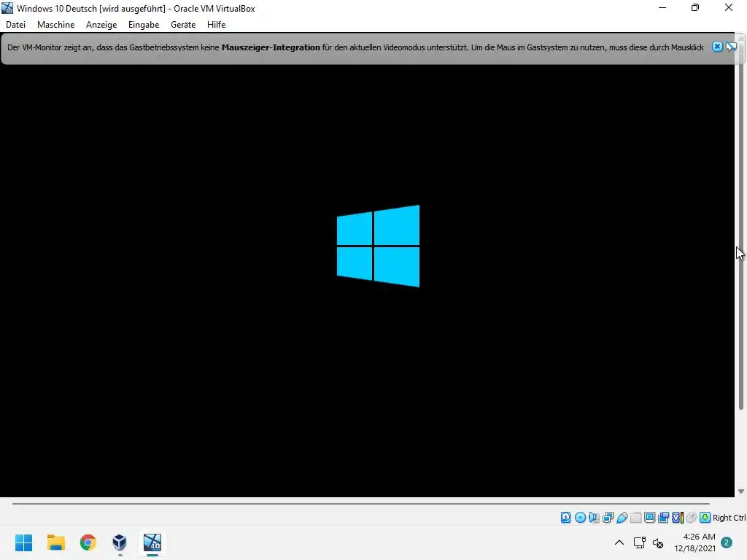Click the mouse integration status icon
Screen dimensions: 747x560
(x=692, y=518)
